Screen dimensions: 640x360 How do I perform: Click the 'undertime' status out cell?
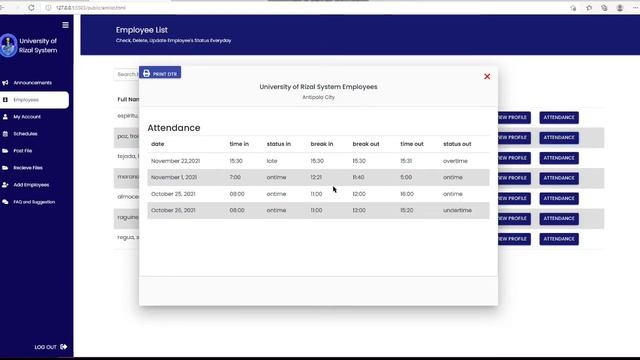457,210
